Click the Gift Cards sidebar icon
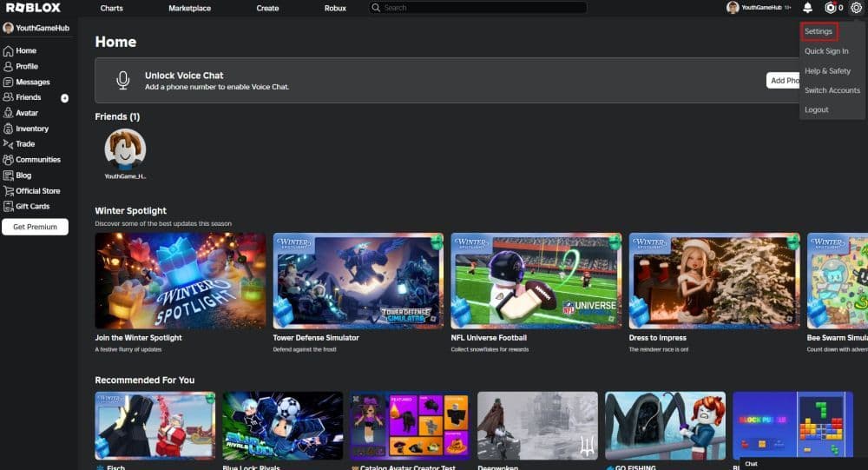This screenshot has height=470, width=868. point(9,206)
